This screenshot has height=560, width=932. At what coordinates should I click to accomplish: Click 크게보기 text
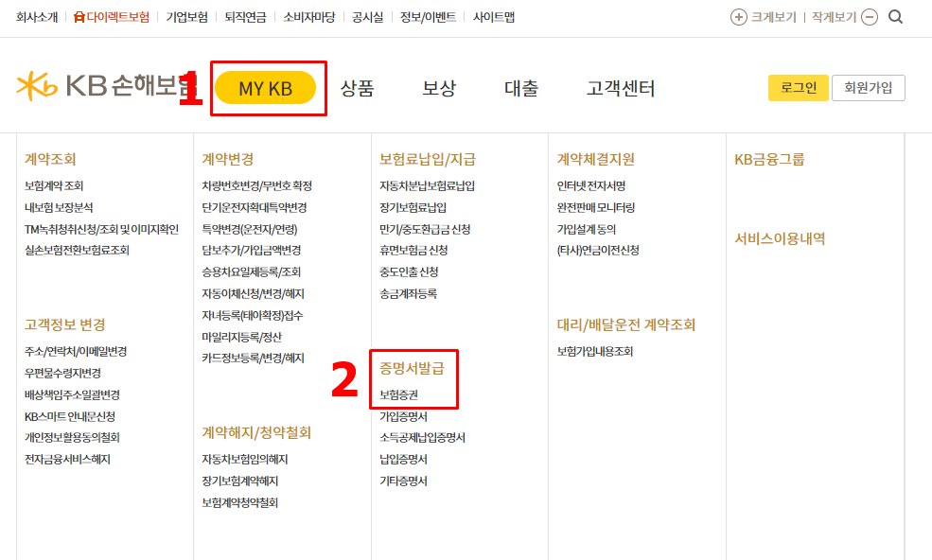click(774, 17)
